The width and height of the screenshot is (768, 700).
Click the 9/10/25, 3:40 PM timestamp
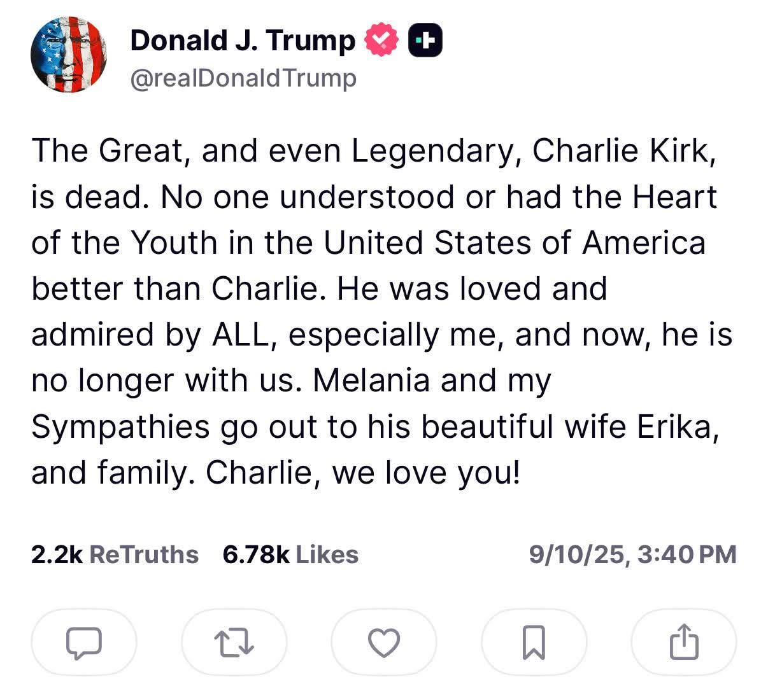pyautogui.click(x=632, y=554)
